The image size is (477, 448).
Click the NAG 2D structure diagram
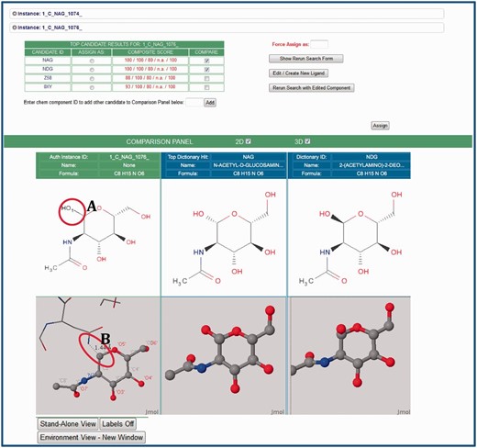(x=224, y=238)
